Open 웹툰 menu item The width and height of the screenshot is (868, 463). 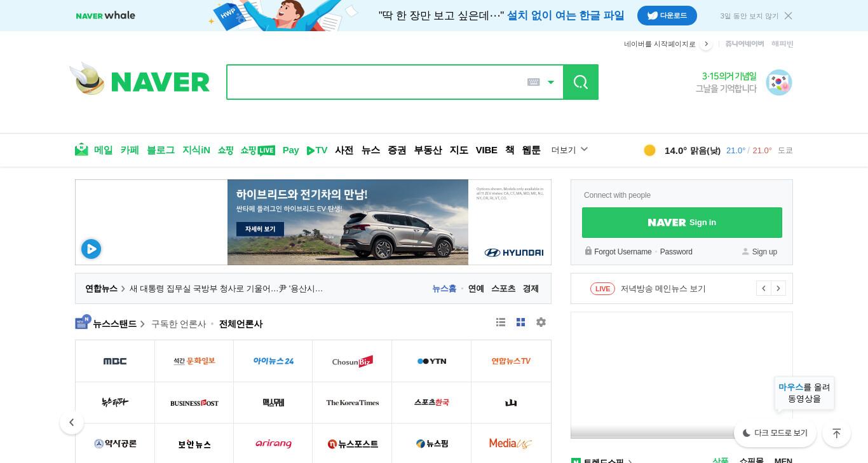[531, 150]
